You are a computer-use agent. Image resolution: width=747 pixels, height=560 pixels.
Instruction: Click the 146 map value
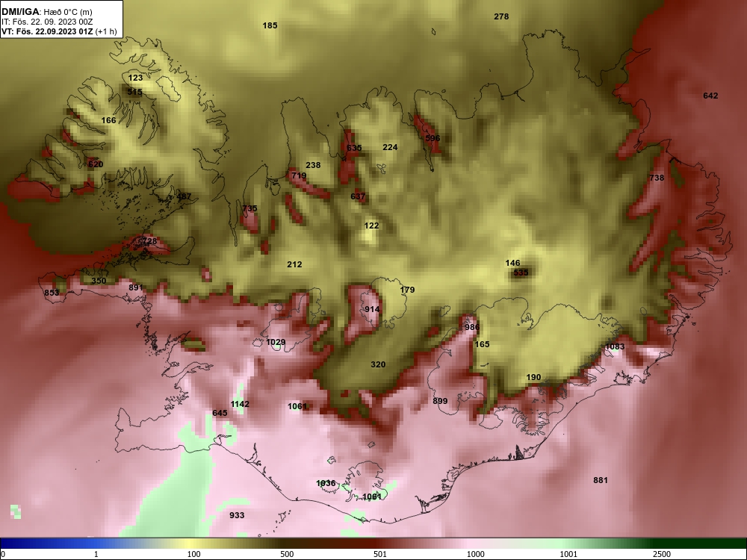click(x=512, y=264)
